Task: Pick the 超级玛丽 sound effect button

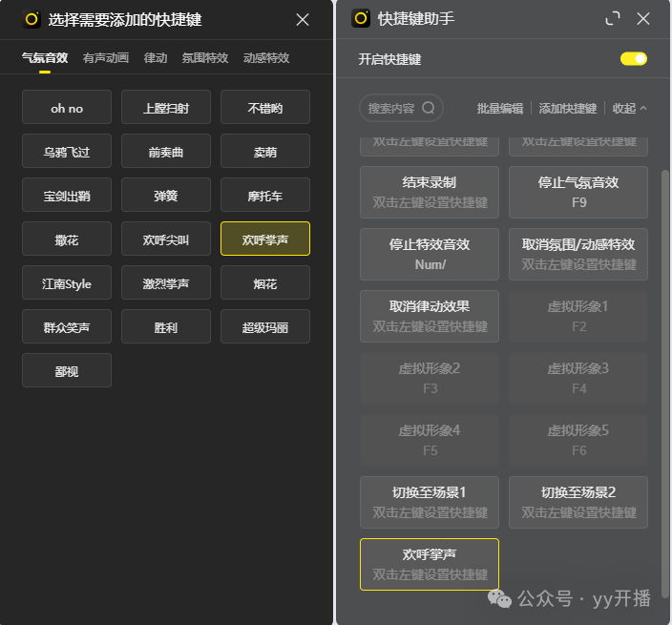Action: click(x=265, y=327)
